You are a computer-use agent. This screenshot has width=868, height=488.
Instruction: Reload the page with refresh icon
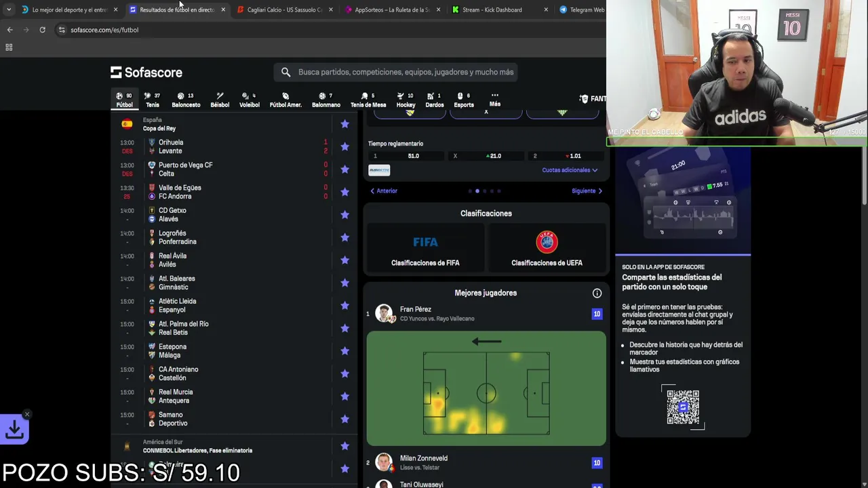pos(42,30)
